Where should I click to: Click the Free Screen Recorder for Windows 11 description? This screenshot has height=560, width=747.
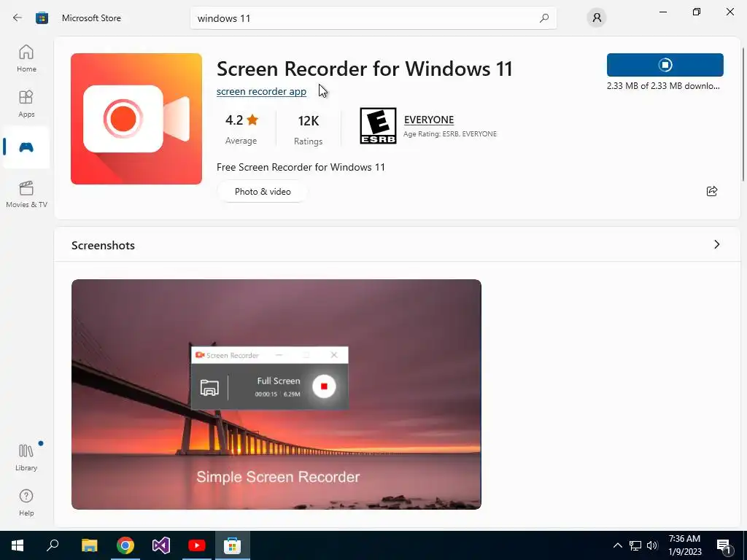point(301,167)
